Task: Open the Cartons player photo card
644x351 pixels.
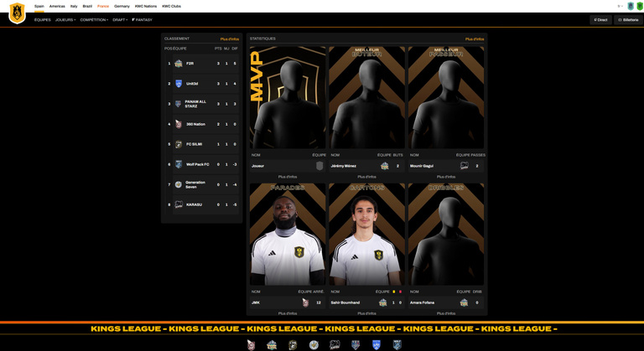Action: coord(366,234)
